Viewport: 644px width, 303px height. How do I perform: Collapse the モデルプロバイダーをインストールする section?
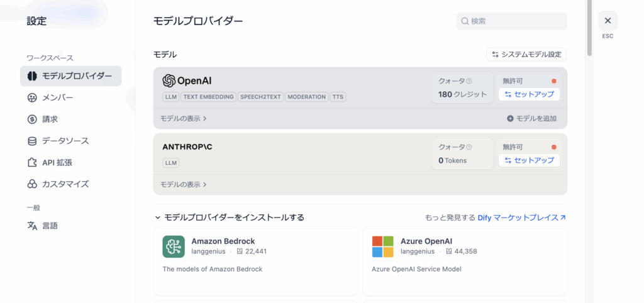pyautogui.click(x=158, y=218)
